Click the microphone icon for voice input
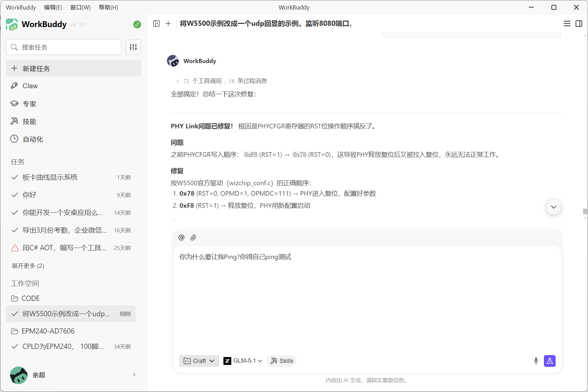Image resolution: width=588 pixels, height=392 pixels. pyautogui.click(x=535, y=361)
